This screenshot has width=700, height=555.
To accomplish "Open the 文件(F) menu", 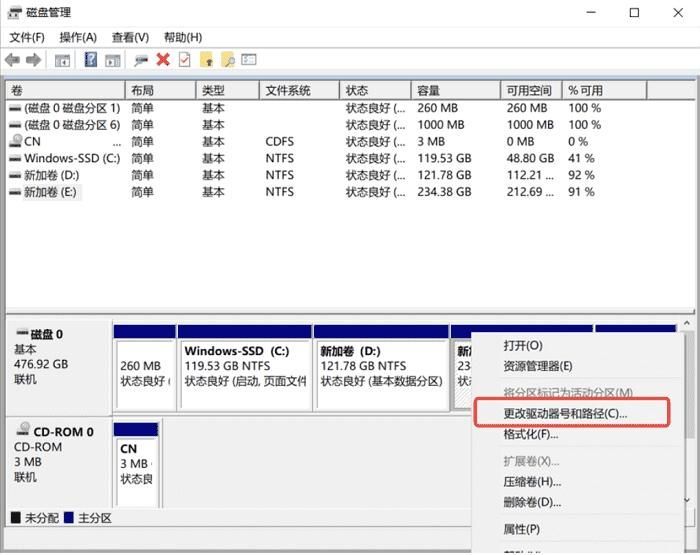I will tap(27, 38).
